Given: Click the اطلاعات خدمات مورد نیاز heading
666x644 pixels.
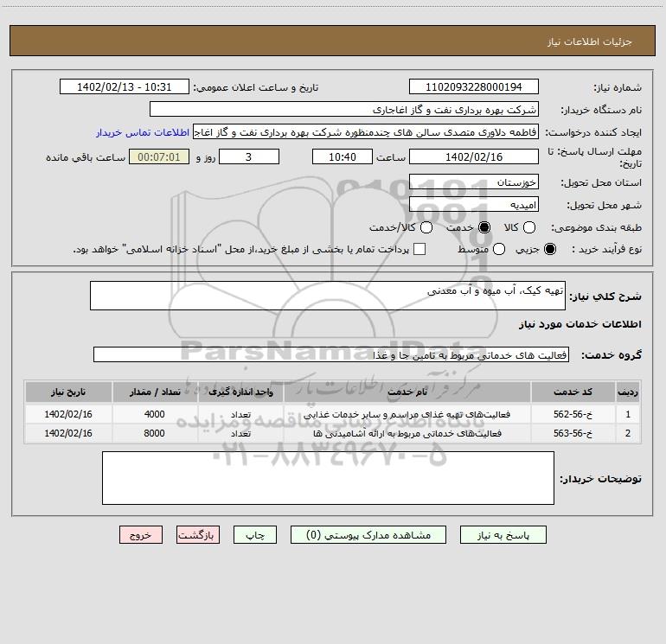Looking at the screenshot, I should click(x=580, y=324).
